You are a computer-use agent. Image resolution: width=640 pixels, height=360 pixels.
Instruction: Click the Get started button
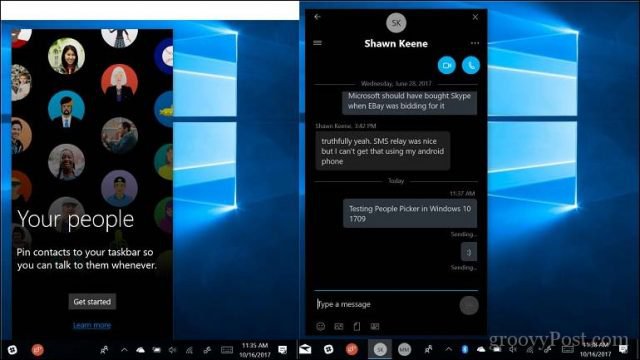coord(92,302)
